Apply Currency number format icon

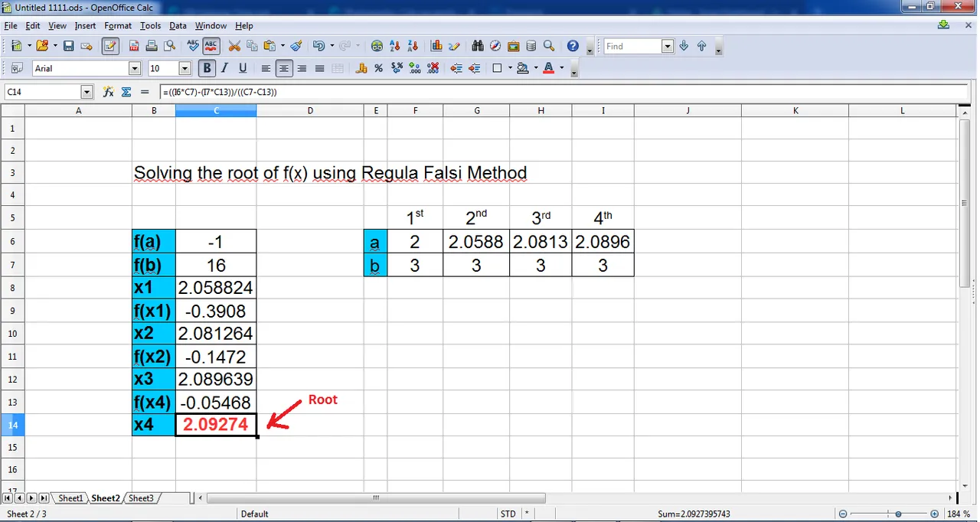361,69
